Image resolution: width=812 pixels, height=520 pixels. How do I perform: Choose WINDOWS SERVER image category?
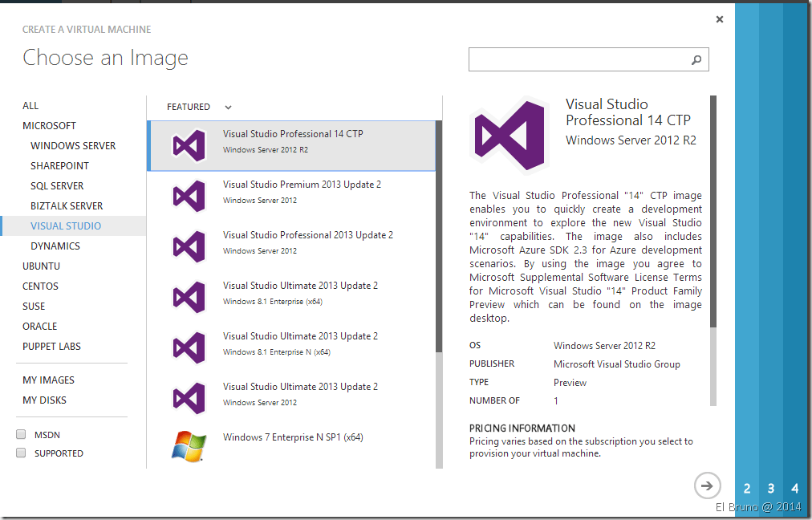click(x=73, y=146)
